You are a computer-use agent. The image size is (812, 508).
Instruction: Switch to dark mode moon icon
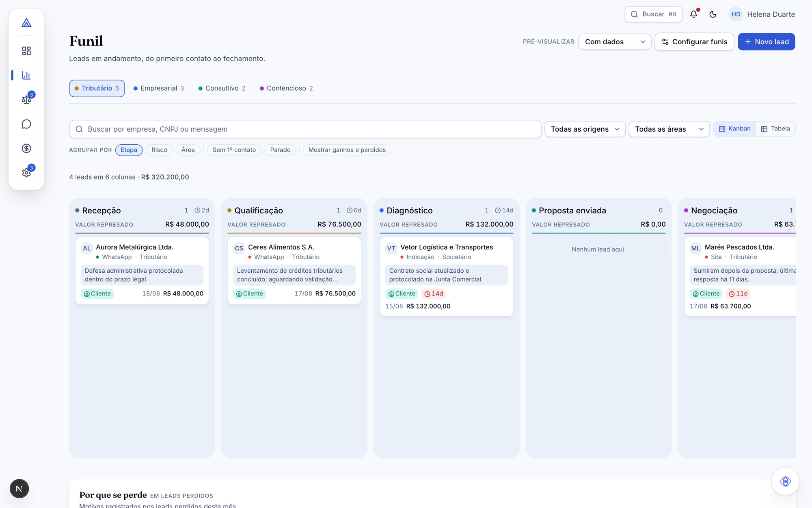point(713,14)
